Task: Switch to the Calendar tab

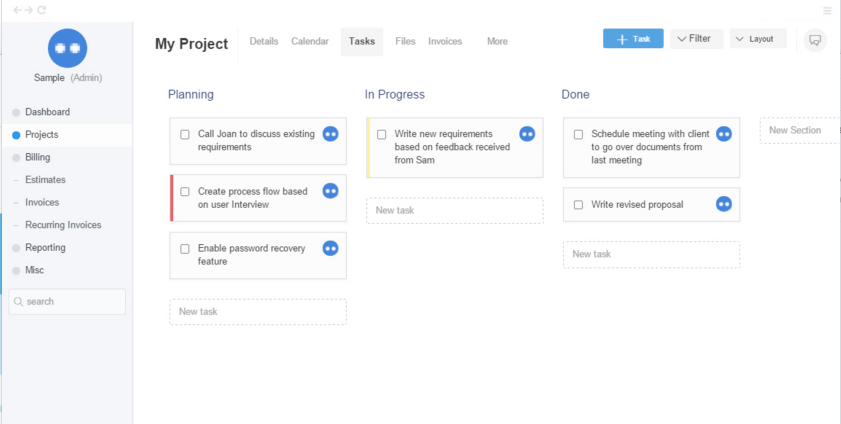Action: tap(310, 42)
